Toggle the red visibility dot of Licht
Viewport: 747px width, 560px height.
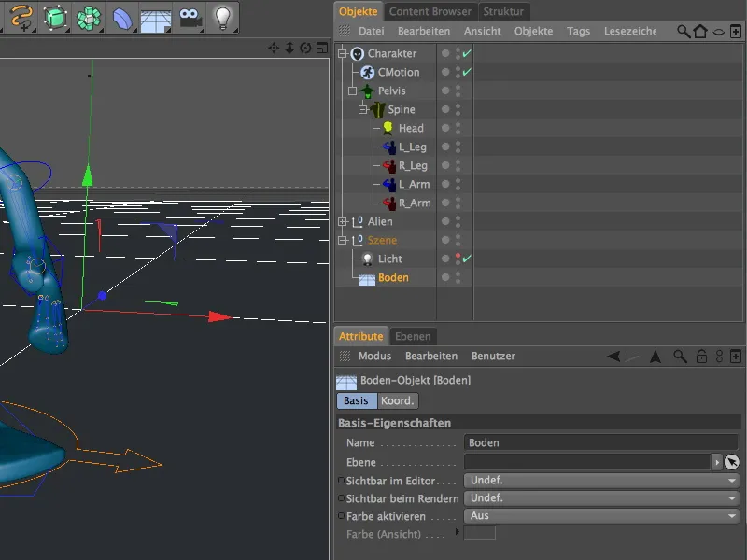[458, 256]
